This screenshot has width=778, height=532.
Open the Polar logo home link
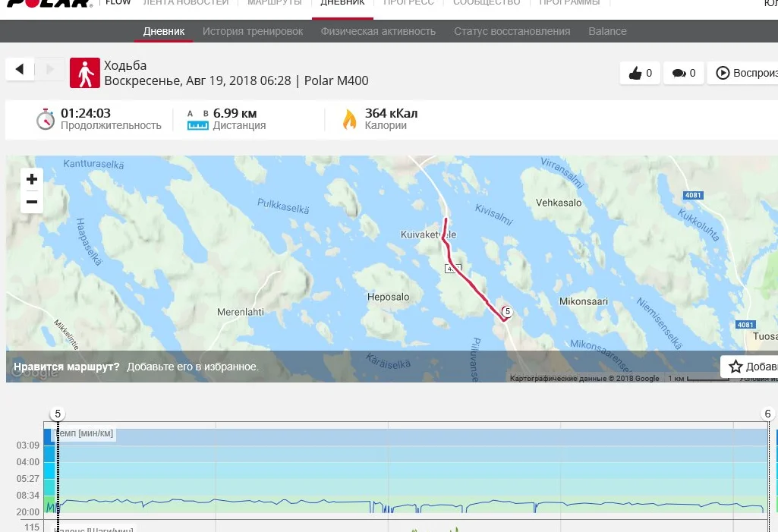tap(49, 3)
